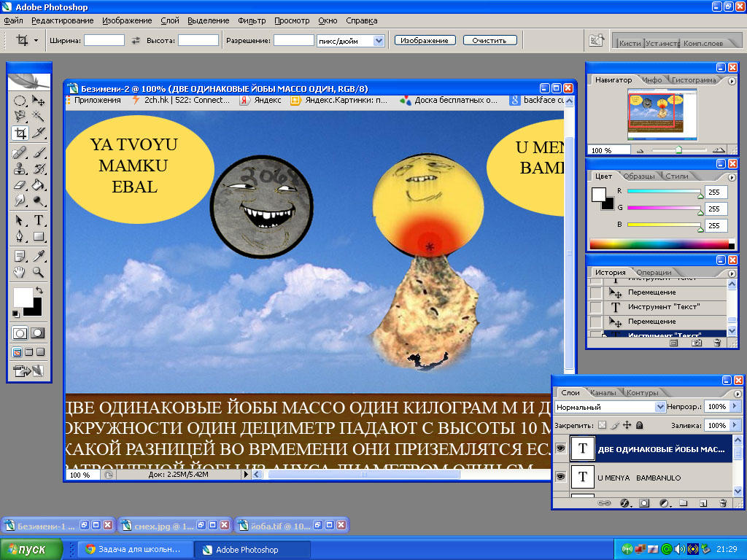
Task: Select the Paint Bucket tool
Action: pyautogui.click(x=38, y=184)
